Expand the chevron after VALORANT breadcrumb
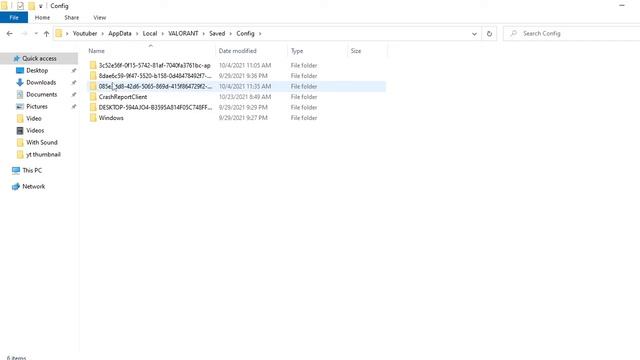 204,33
